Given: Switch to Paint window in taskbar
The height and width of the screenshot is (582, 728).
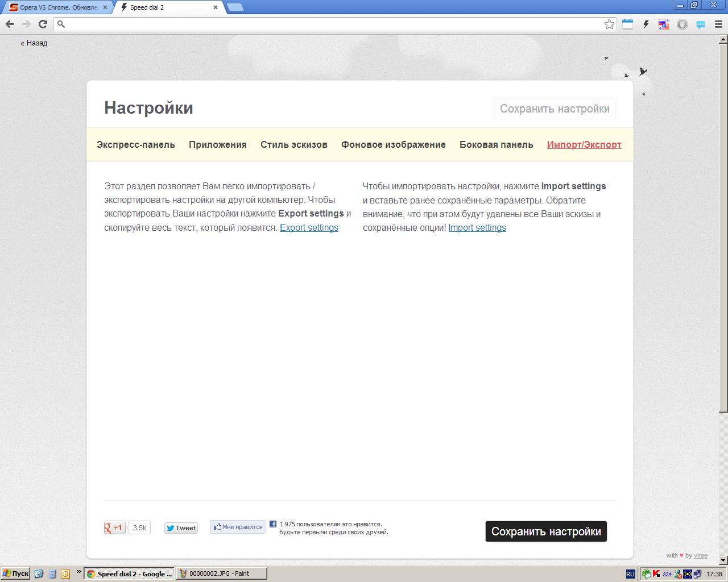Looking at the screenshot, I should (x=221, y=573).
